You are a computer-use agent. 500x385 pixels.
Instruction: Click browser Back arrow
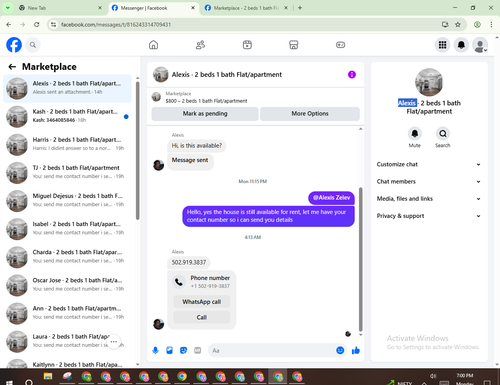(9, 24)
